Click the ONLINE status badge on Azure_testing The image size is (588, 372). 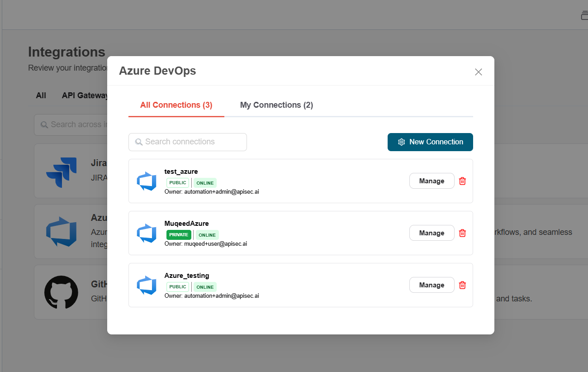pos(205,287)
